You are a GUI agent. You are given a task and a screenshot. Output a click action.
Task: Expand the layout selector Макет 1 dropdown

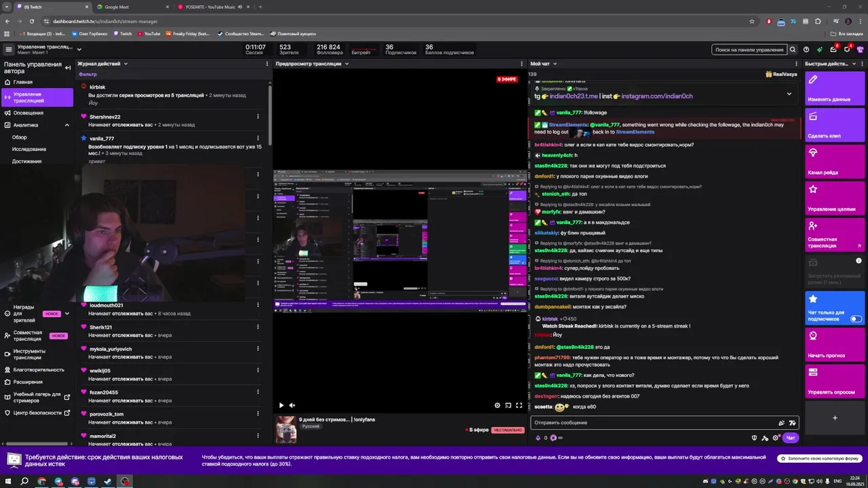[79, 49]
